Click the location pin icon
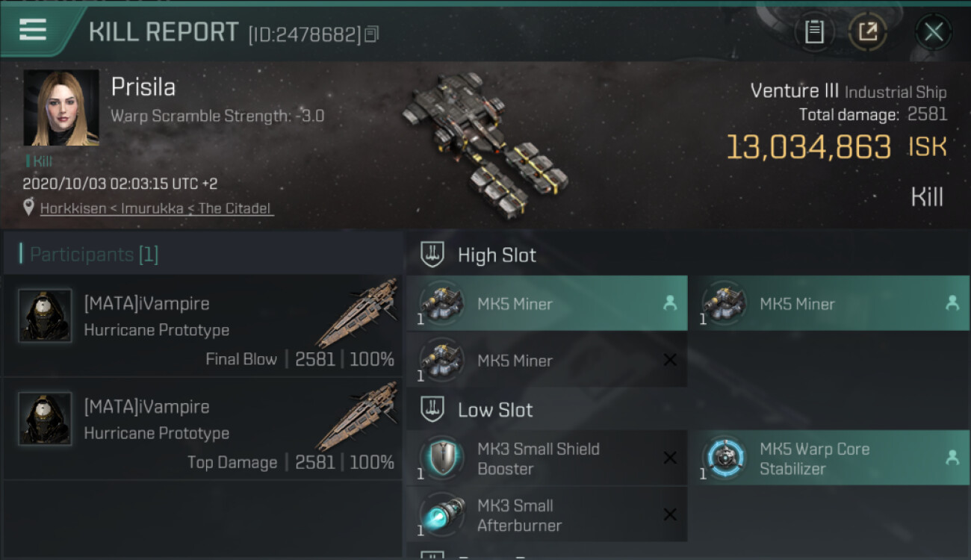971x560 pixels. coord(28,208)
